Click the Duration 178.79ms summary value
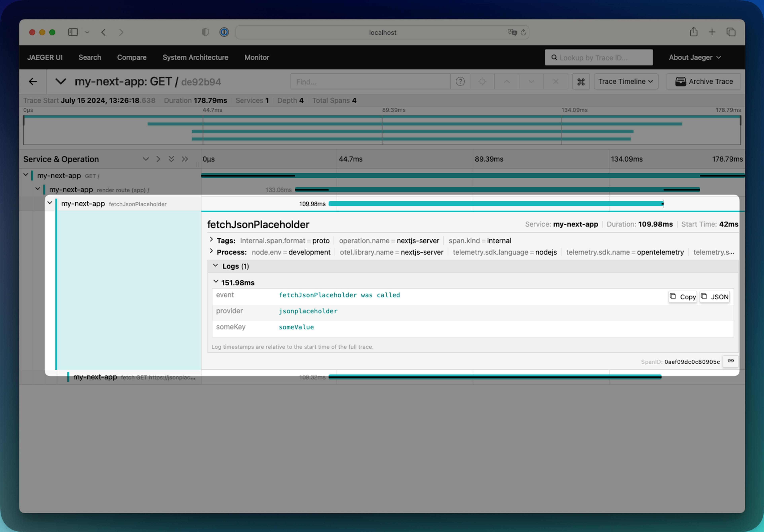Image resolution: width=764 pixels, height=532 pixels. pos(210,101)
